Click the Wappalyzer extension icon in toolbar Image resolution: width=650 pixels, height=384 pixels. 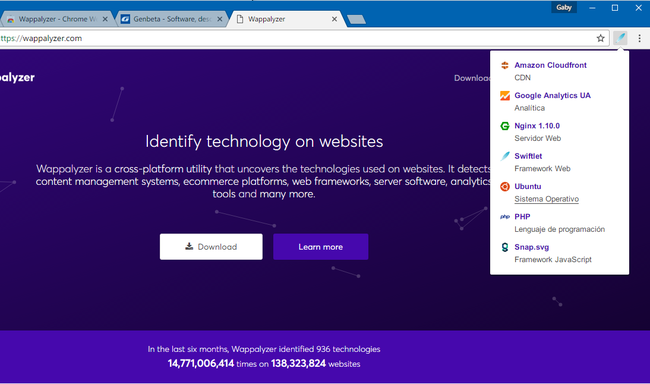click(x=620, y=38)
